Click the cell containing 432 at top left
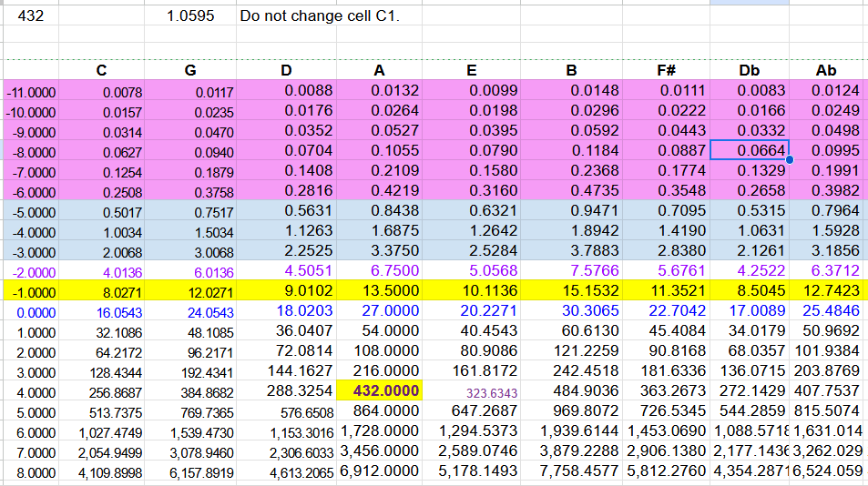Image resolution: width=868 pixels, height=486 pixels. (x=29, y=16)
